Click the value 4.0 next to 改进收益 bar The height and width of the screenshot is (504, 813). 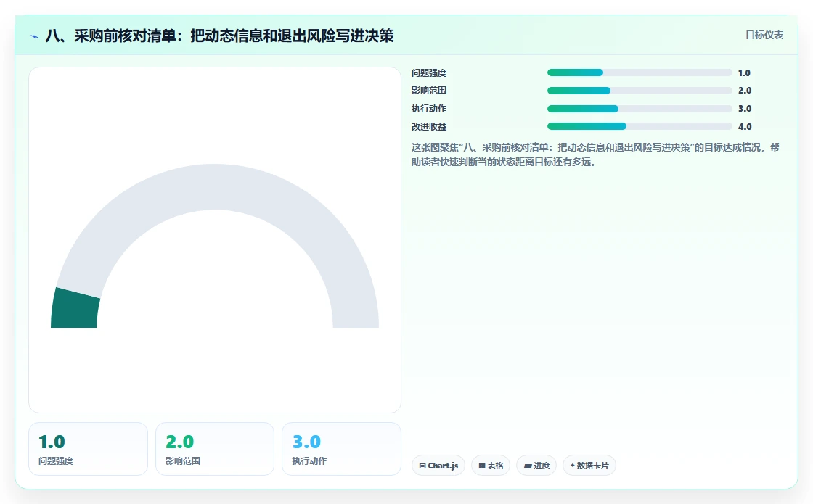click(745, 126)
